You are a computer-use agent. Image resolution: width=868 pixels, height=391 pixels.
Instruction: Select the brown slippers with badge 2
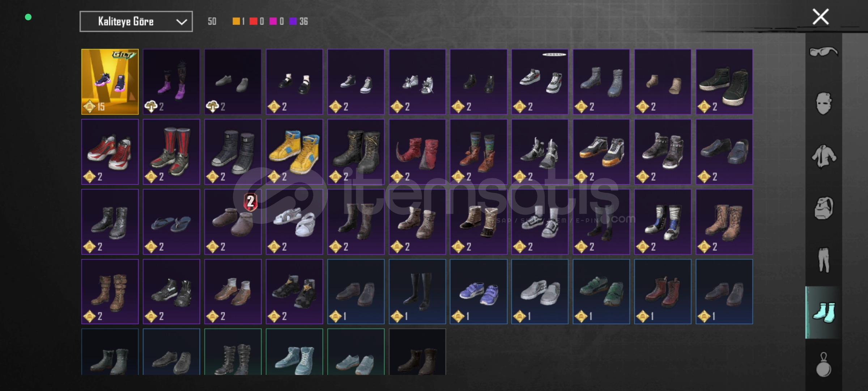click(233, 222)
